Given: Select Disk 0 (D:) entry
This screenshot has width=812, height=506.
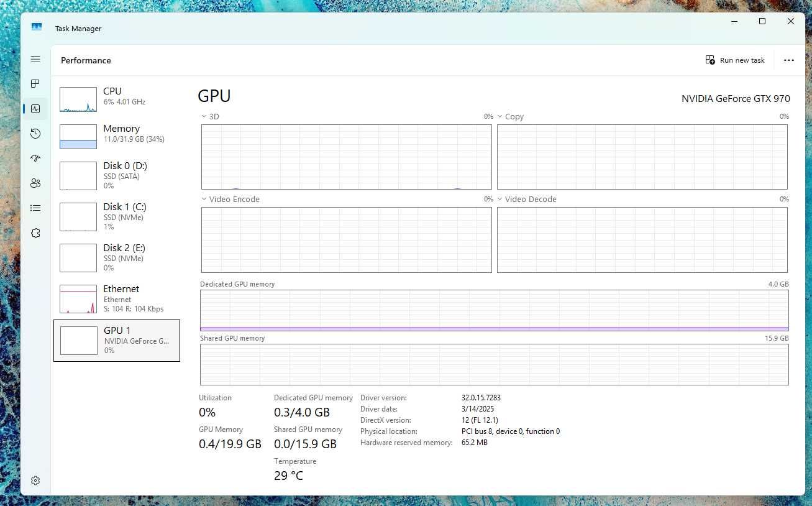Looking at the screenshot, I should (x=117, y=176).
